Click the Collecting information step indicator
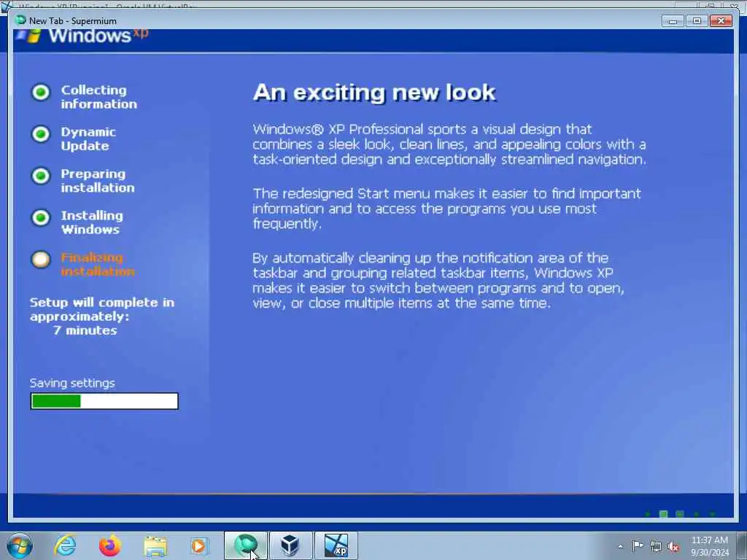Screen dimensions: 747x560 [x=41, y=92]
